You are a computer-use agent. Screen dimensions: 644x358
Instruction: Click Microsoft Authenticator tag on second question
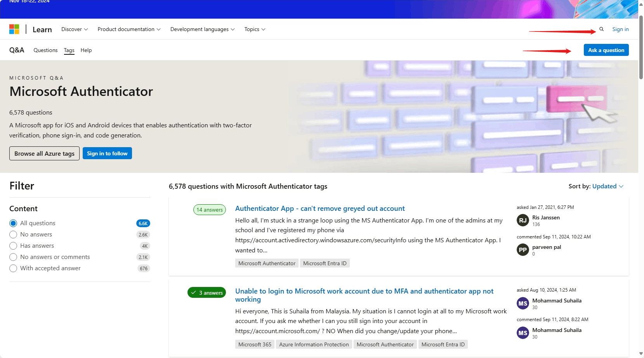click(x=385, y=344)
